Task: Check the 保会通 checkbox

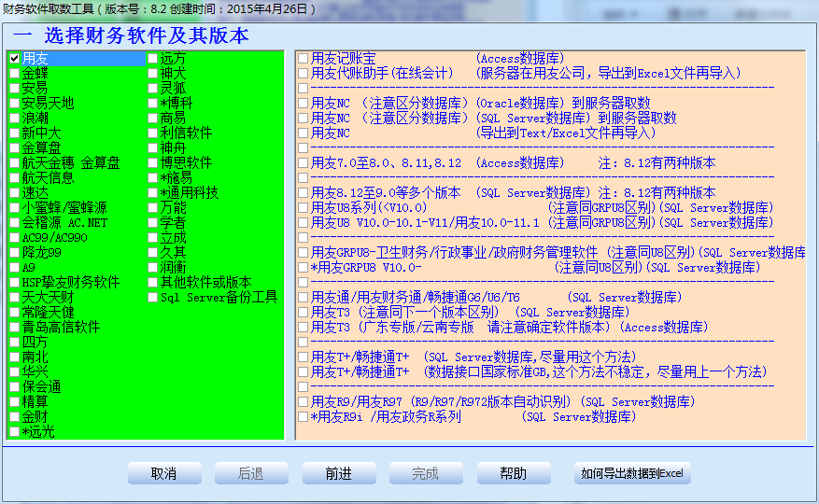Action: tap(15, 387)
